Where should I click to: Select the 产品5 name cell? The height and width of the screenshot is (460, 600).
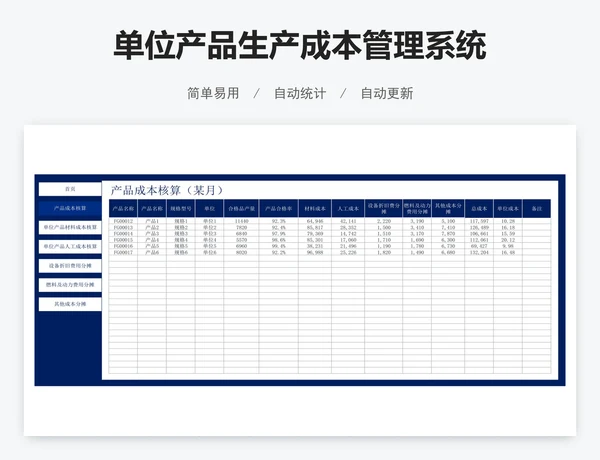click(x=152, y=246)
